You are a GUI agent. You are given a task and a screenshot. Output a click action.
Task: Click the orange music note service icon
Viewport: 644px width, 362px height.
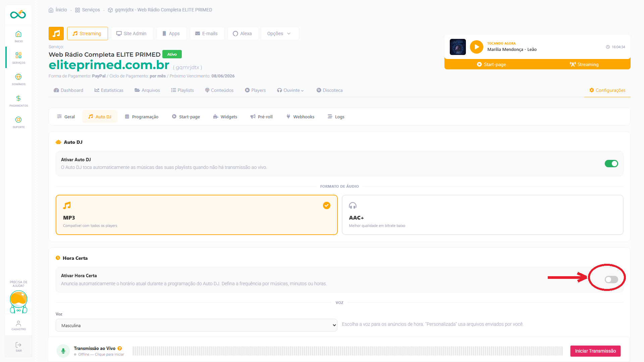(56, 34)
